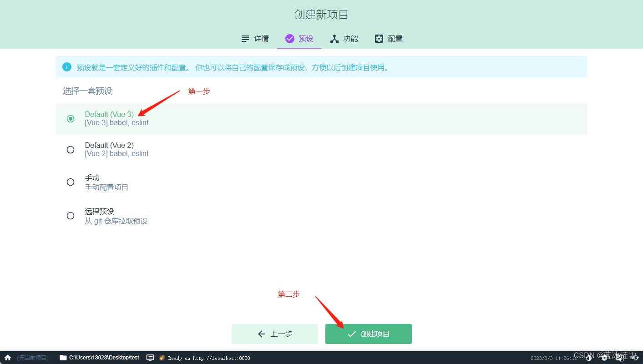Image resolution: width=643 pixels, height=364 pixels.
Task: Click the 创建项目 create project button
Action: click(369, 334)
